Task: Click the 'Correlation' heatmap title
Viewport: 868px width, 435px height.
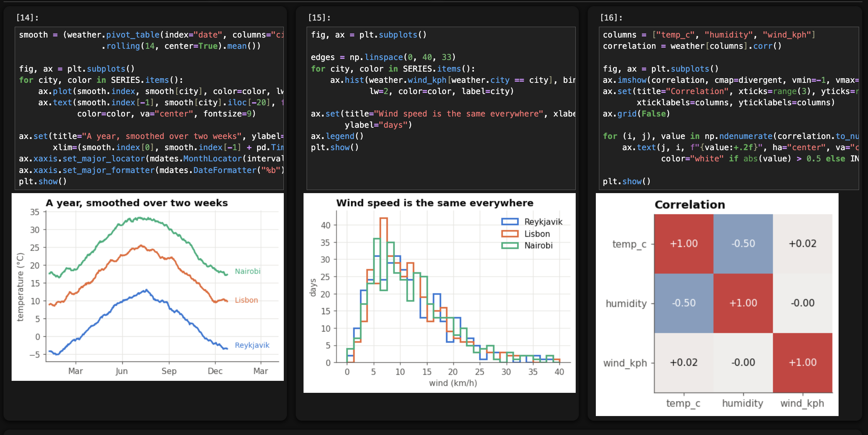Action: coord(690,205)
